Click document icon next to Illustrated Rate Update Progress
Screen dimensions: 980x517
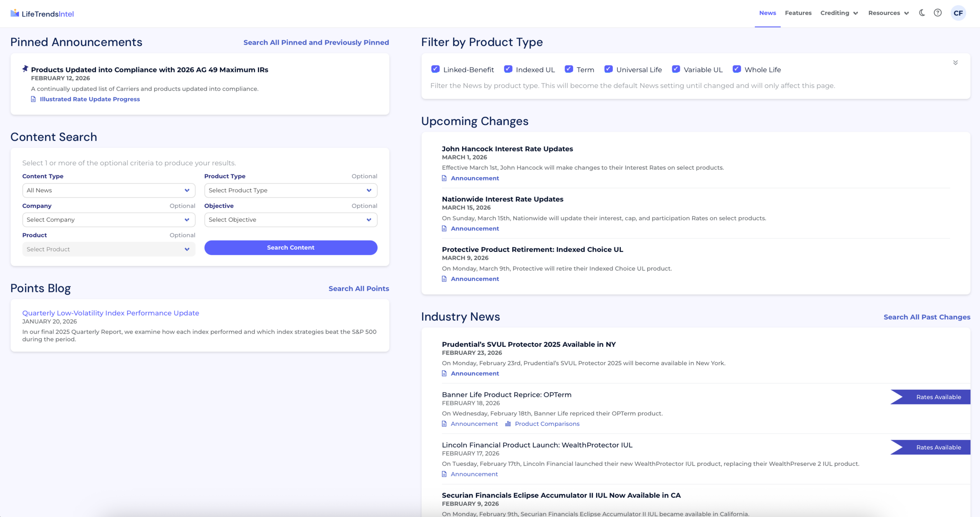tap(33, 99)
